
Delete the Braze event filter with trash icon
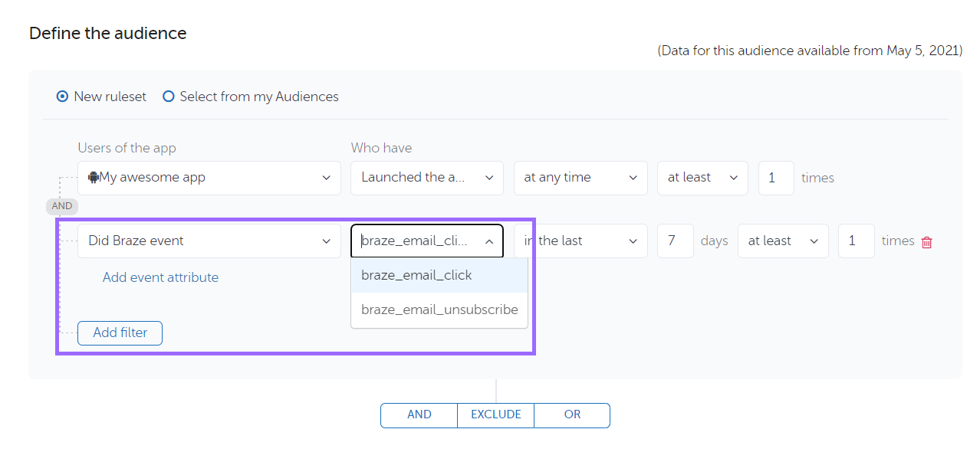[x=926, y=242]
